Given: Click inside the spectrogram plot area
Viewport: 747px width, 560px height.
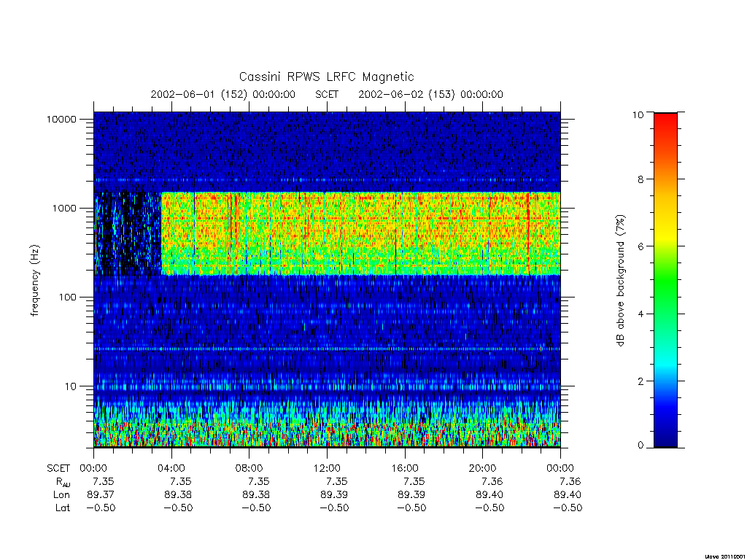Looking at the screenshot, I should (x=327, y=280).
